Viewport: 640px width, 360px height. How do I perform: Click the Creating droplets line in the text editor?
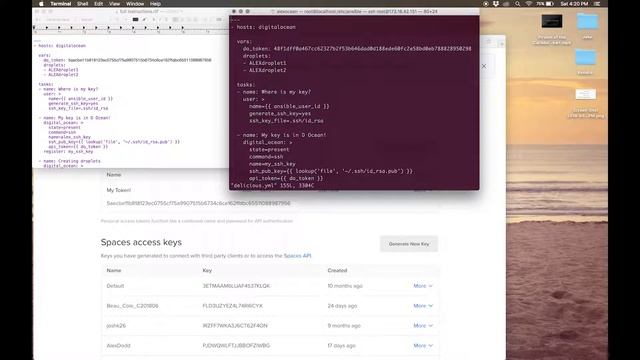[x=70, y=161]
